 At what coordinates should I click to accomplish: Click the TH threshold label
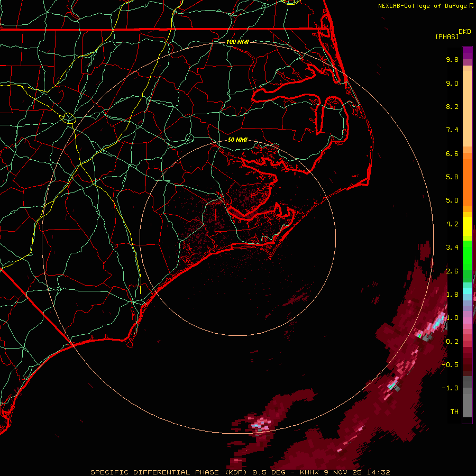pyautogui.click(x=454, y=411)
